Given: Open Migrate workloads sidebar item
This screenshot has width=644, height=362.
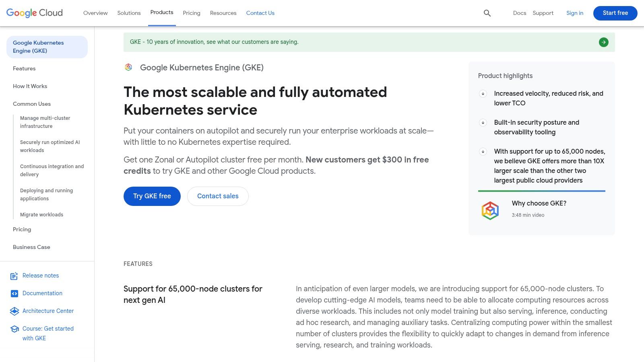Looking at the screenshot, I should point(41,215).
